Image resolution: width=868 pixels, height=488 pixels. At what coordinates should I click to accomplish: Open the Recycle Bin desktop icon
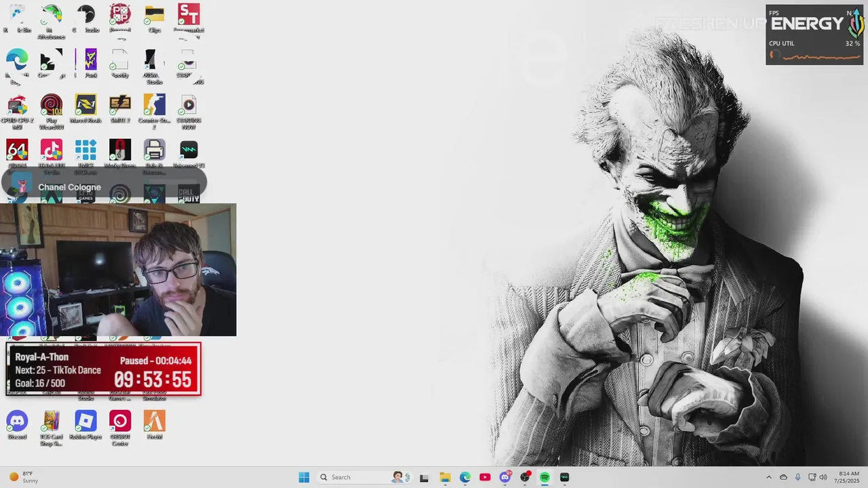(x=17, y=18)
